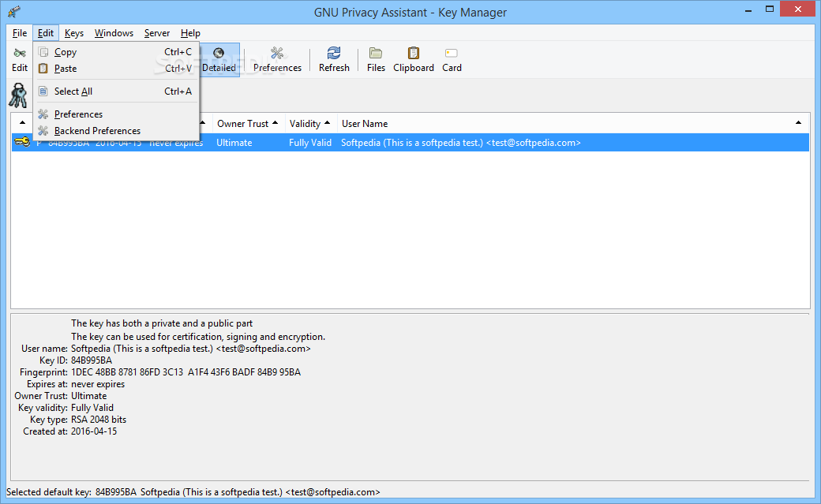Choose Paste from the Edit menu
The width and height of the screenshot is (821, 504).
(x=116, y=69)
